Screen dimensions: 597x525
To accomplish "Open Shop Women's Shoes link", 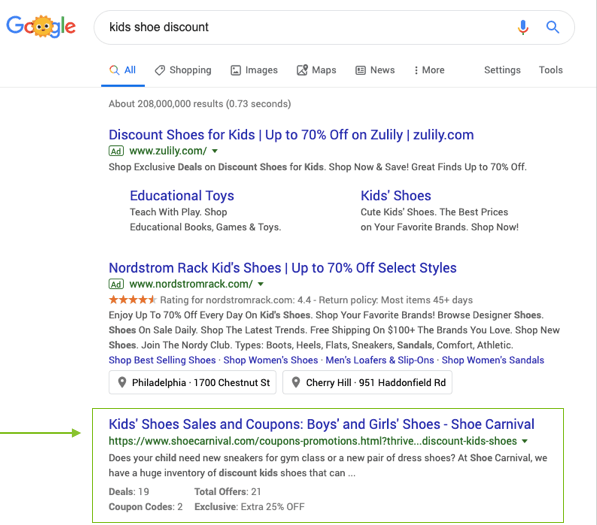I will (x=271, y=360).
